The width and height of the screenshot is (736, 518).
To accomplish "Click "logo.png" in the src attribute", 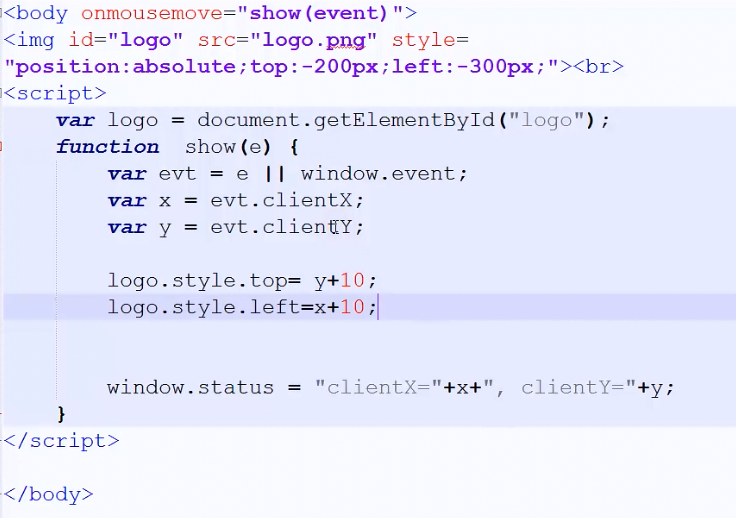I will 314,40.
